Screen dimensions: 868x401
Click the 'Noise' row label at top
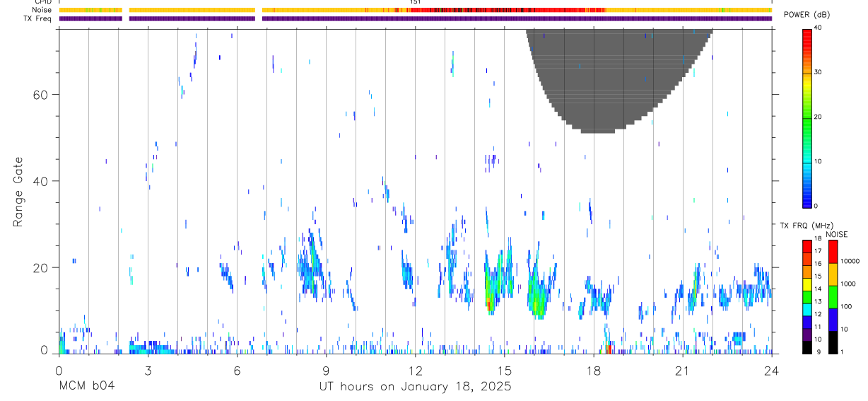click(x=42, y=10)
